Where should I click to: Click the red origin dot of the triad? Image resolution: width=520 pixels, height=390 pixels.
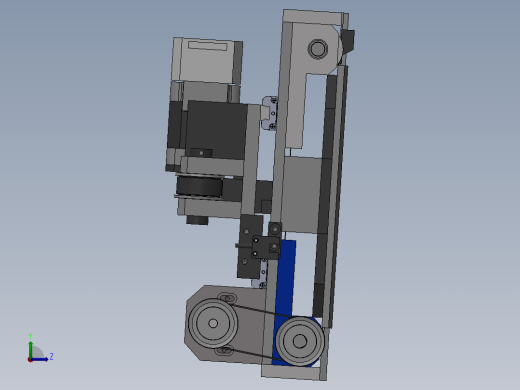[x=30, y=360]
